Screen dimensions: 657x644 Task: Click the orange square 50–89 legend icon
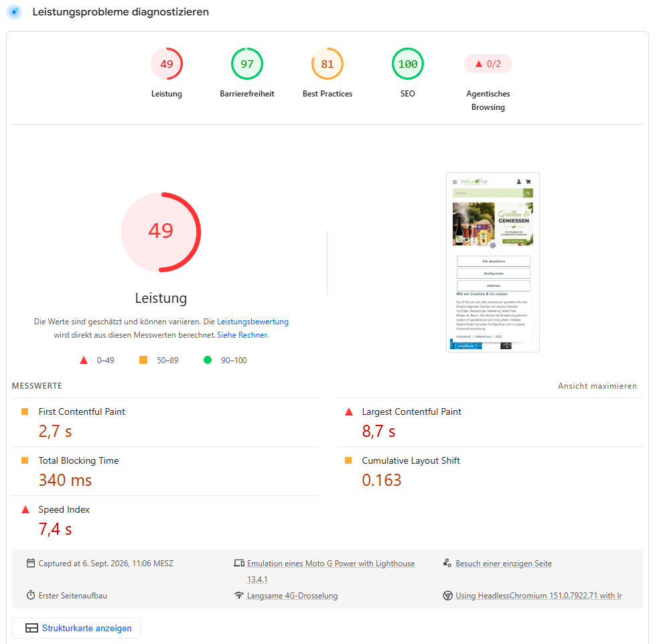pos(143,360)
